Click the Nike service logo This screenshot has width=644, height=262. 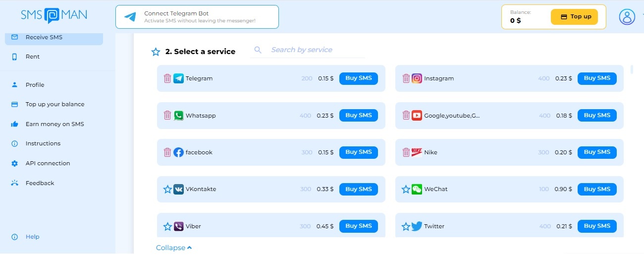click(417, 151)
